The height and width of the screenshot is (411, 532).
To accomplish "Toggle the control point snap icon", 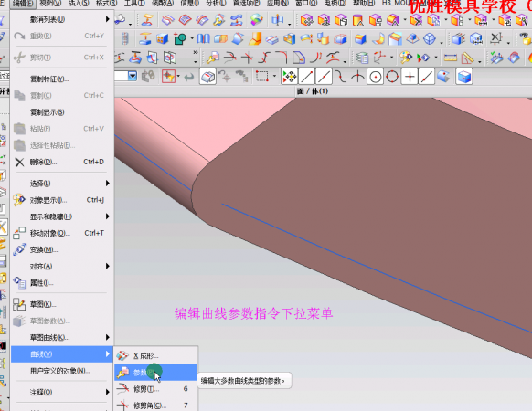I will coord(341,77).
